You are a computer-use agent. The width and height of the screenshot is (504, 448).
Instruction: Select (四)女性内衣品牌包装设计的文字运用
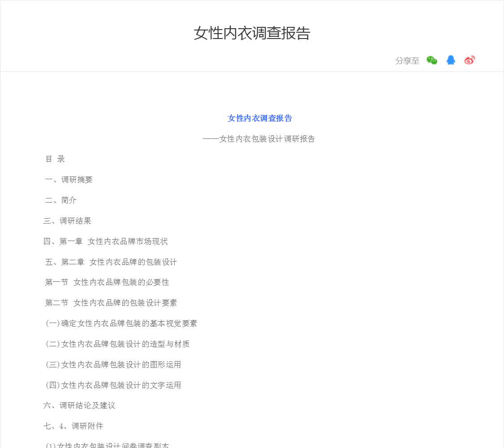pos(113,385)
